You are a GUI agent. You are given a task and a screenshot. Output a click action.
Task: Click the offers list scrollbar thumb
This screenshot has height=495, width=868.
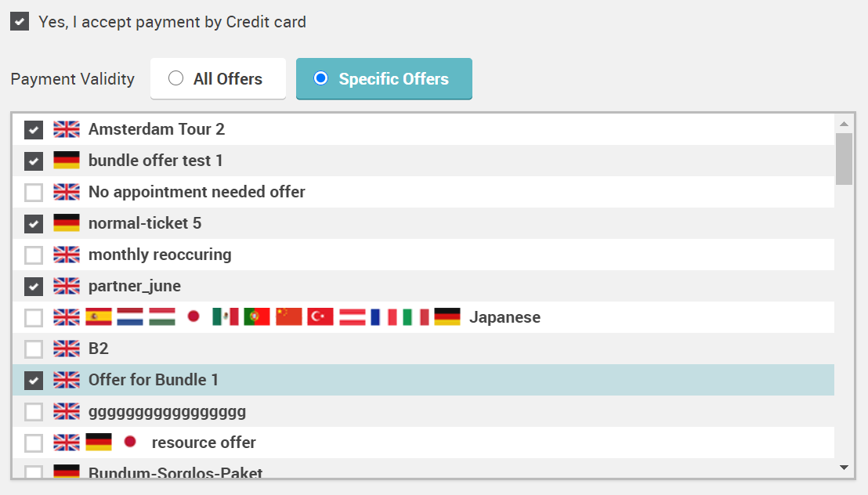[844, 158]
